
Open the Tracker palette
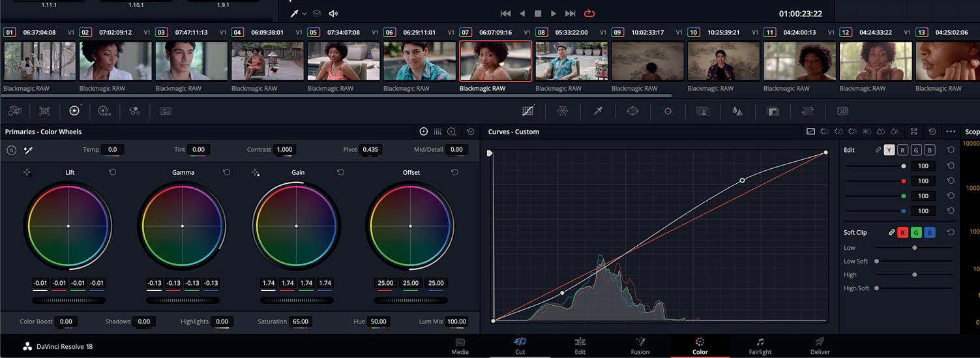pos(668,111)
